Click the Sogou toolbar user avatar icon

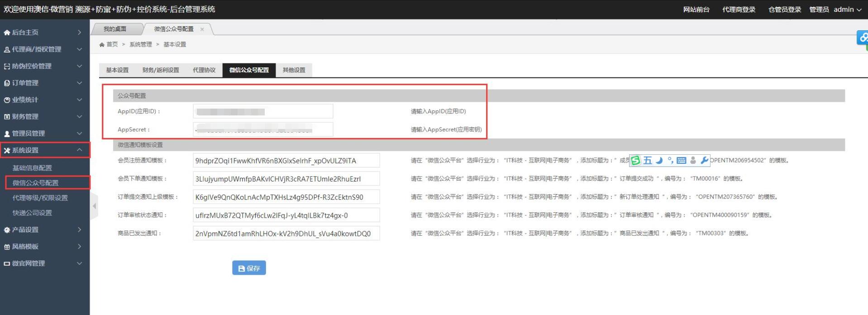coord(693,160)
